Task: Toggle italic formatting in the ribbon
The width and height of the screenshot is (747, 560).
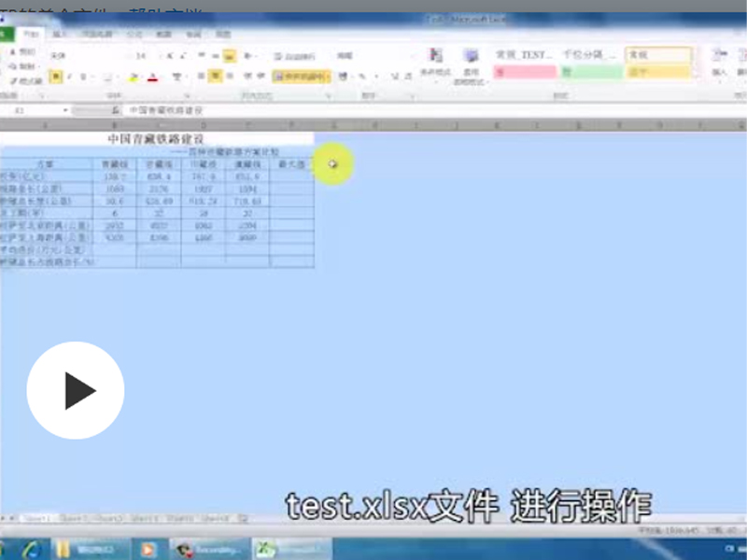Action: (x=69, y=77)
